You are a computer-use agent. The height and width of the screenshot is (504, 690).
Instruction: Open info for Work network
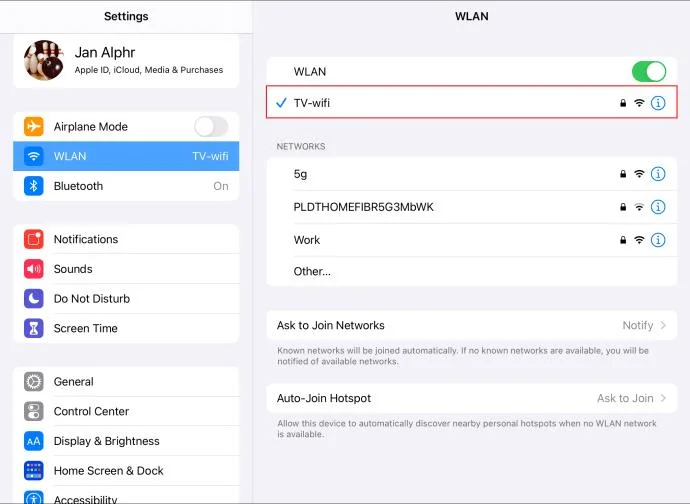658,240
